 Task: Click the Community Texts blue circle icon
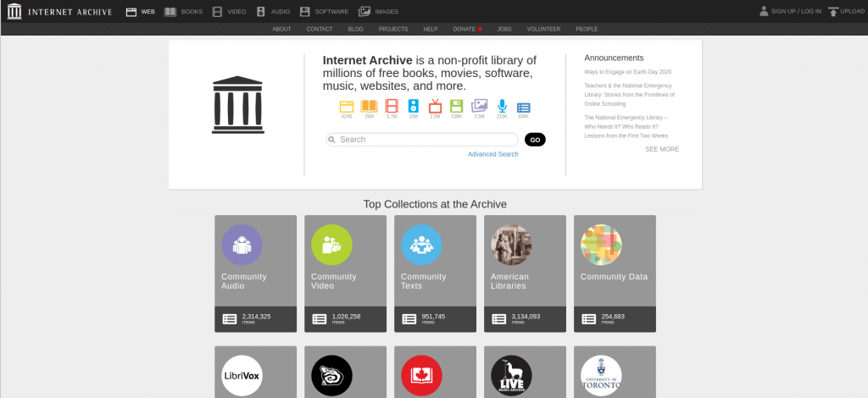click(421, 245)
